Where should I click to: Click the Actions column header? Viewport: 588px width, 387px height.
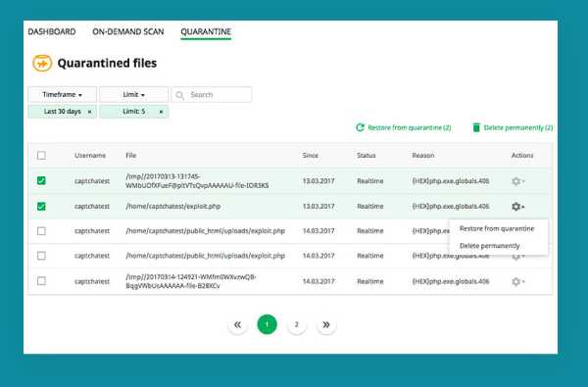[x=522, y=155]
